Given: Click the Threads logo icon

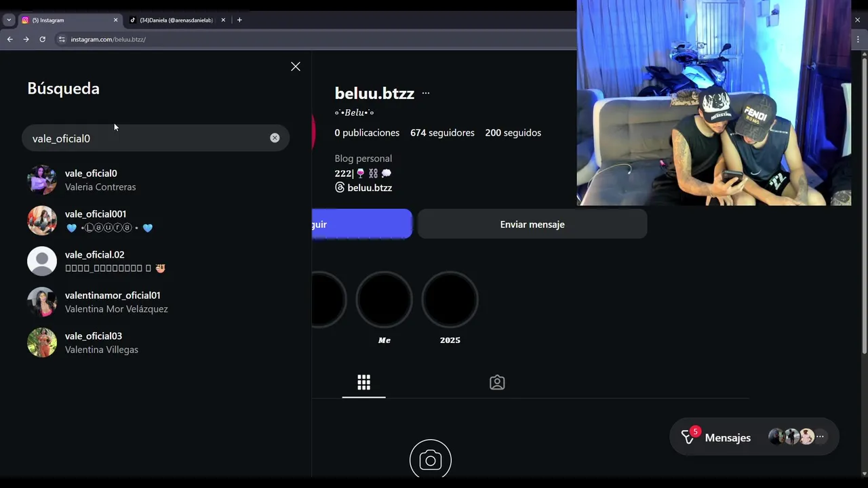Looking at the screenshot, I should pyautogui.click(x=340, y=188).
